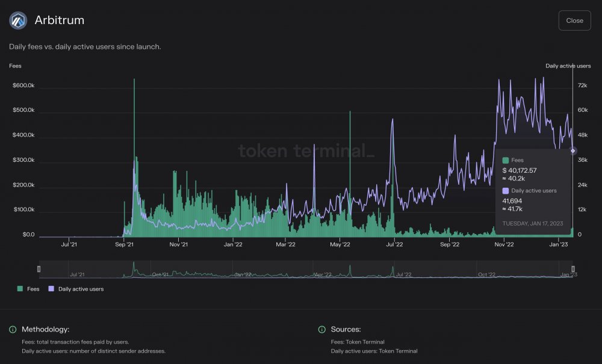The height and width of the screenshot is (364, 602).
Task: Click the "≈ 41.7k" tooltip approximation
Action: tap(512, 209)
